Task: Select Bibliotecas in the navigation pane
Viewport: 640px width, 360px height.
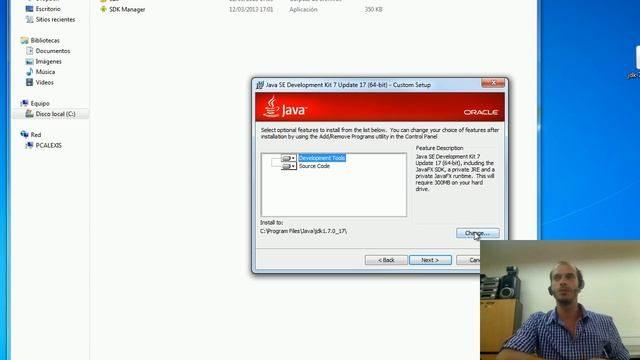Action: 45,40
